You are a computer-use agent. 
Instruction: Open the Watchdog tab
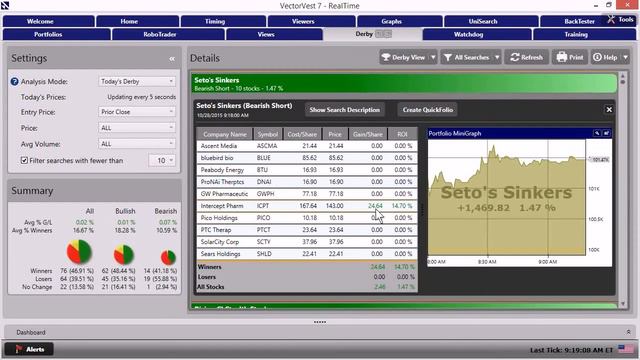coord(477,34)
